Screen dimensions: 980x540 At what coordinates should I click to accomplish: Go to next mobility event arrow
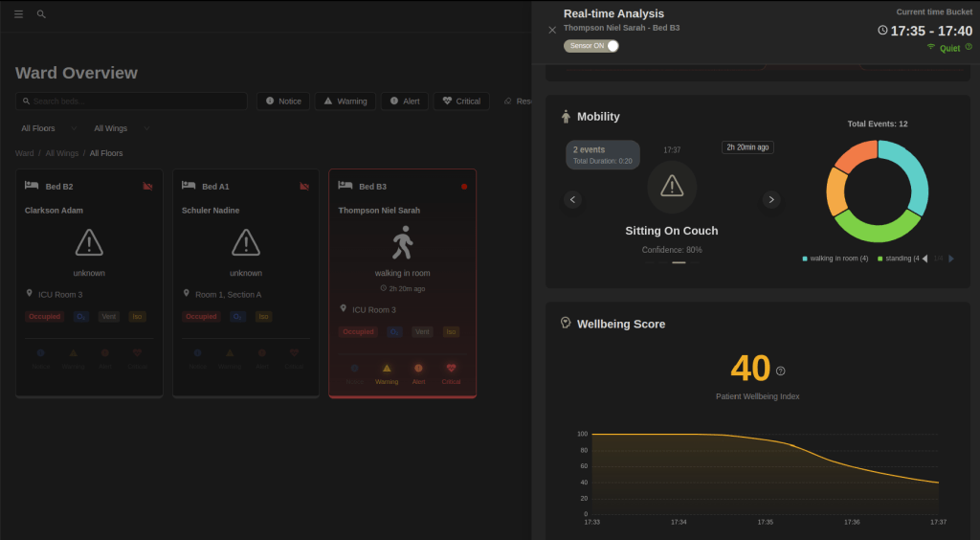point(771,199)
